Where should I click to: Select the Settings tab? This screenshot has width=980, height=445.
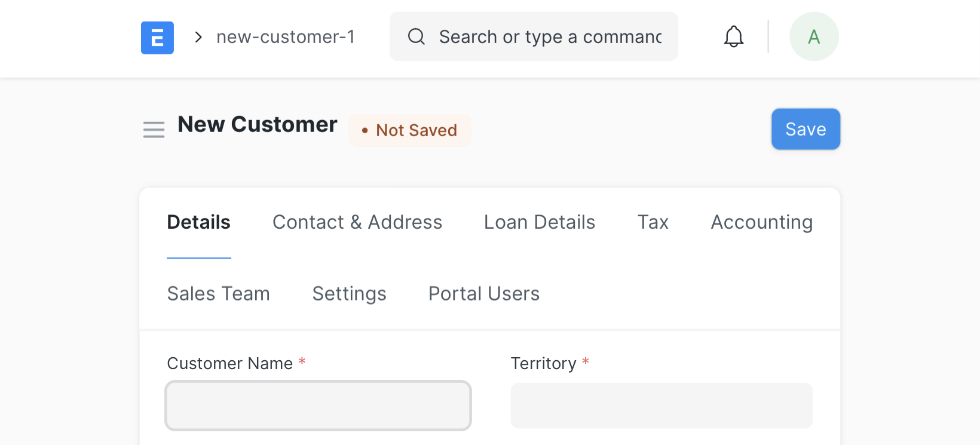coord(349,293)
